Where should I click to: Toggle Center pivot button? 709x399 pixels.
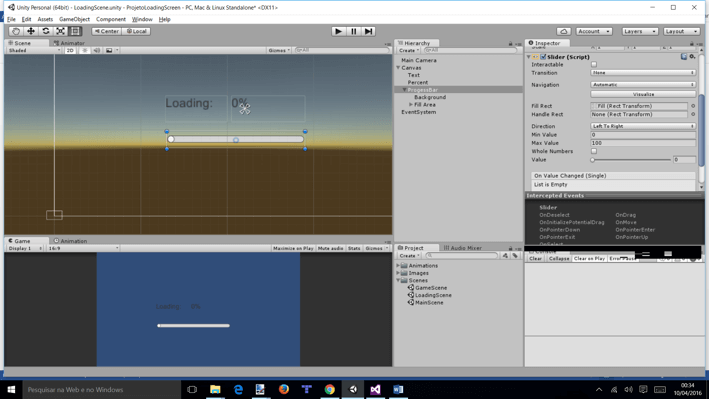[x=106, y=31]
